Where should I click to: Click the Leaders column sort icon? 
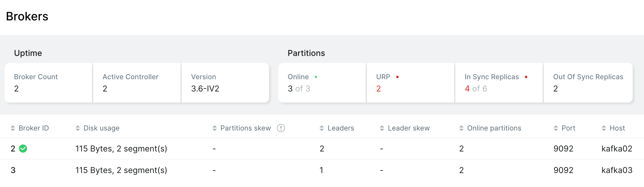[322, 128]
